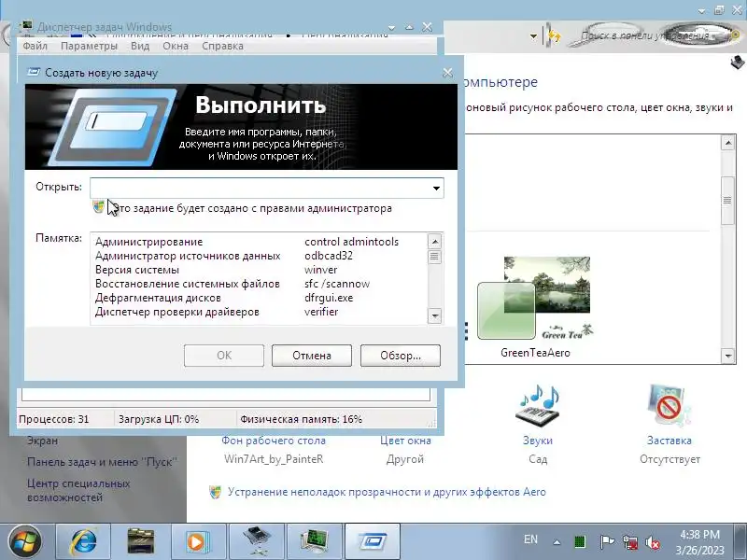Click the refresh arrows icon in Control Panel
This screenshot has width=747, height=560.
[554, 36]
